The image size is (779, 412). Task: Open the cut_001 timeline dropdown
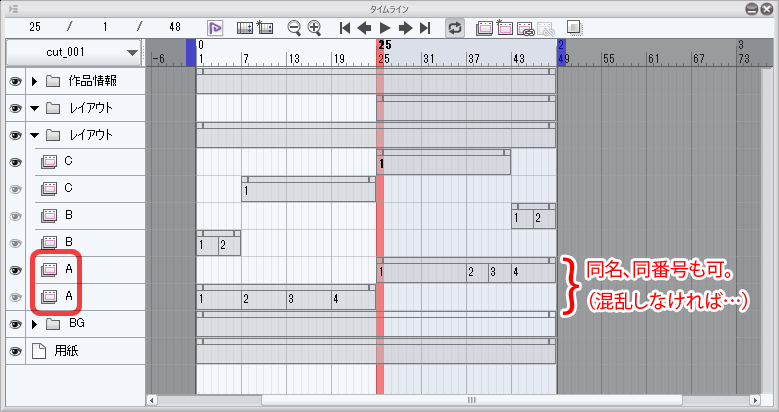coord(74,52)
